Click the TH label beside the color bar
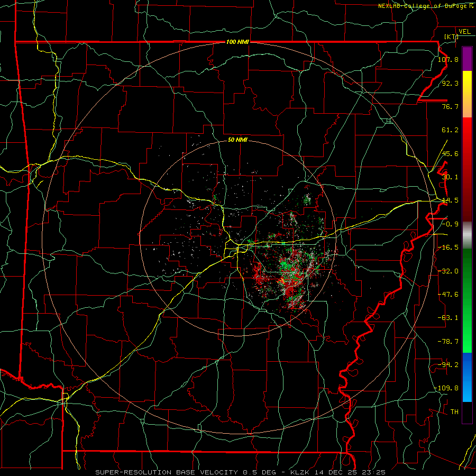The width and height of the screenshot is (476, 476). pyautogui.click(x=454, y=412)
